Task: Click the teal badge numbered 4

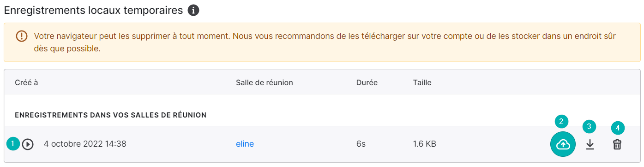Action: 618,128
